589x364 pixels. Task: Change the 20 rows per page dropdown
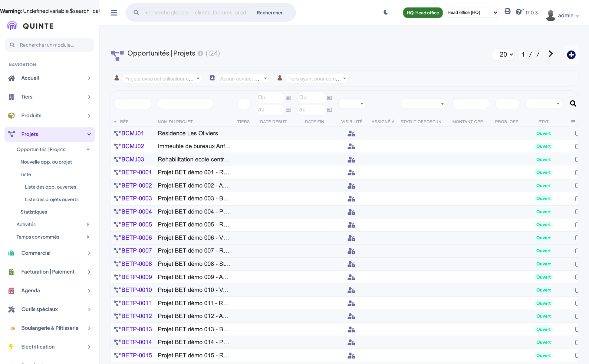tap(503, 54)
